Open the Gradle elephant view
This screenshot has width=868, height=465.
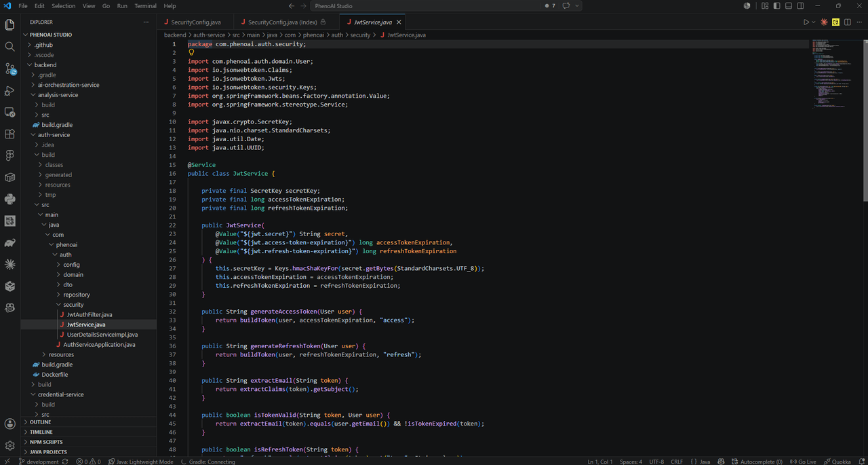(10, 242)
